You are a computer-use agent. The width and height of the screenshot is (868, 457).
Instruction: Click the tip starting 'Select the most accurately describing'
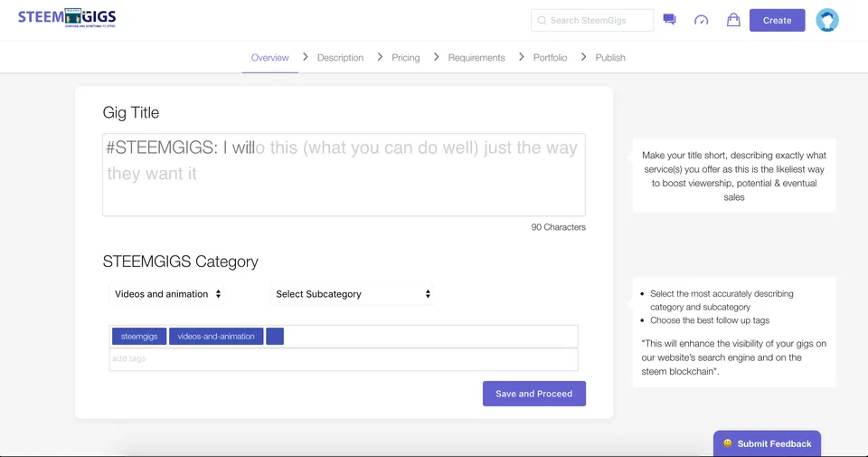(x=722, y=300)
